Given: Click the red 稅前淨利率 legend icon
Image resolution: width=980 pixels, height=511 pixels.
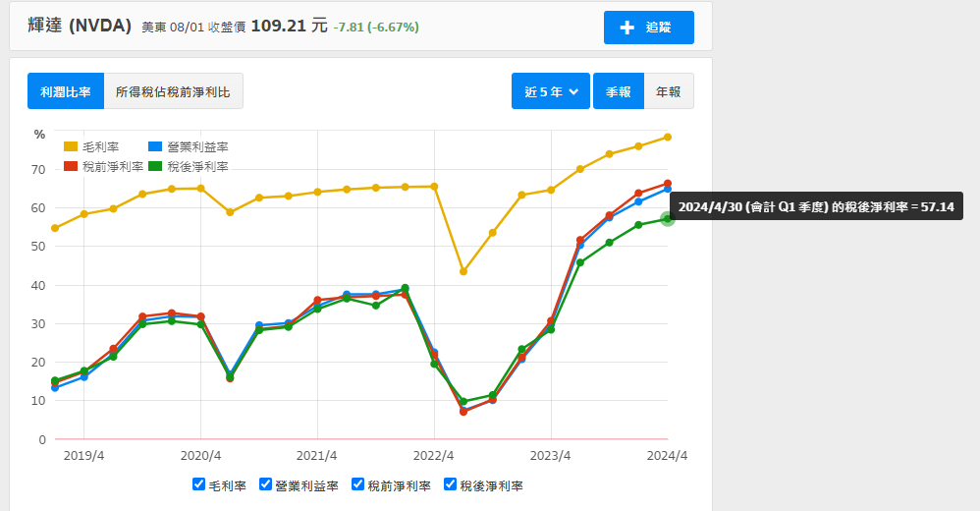Looking at the screenshot, I should (71, 166).
